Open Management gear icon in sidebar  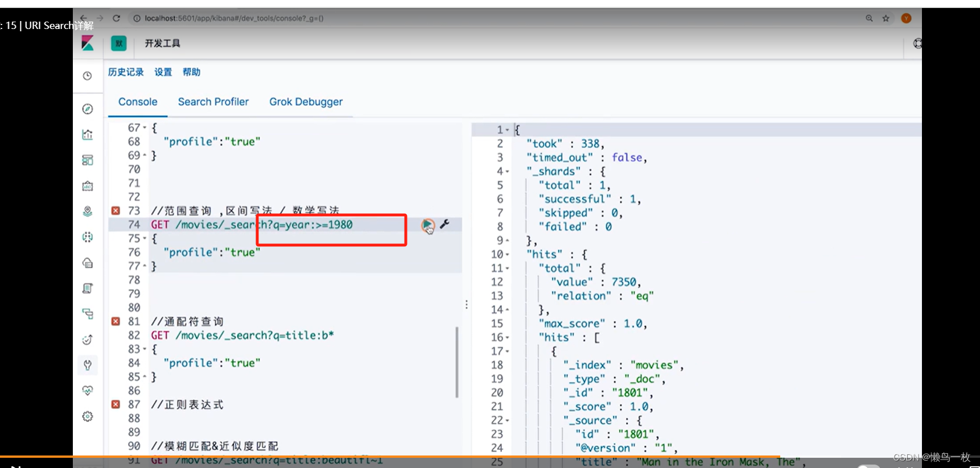pyautogui.click(x=88, y=416)
